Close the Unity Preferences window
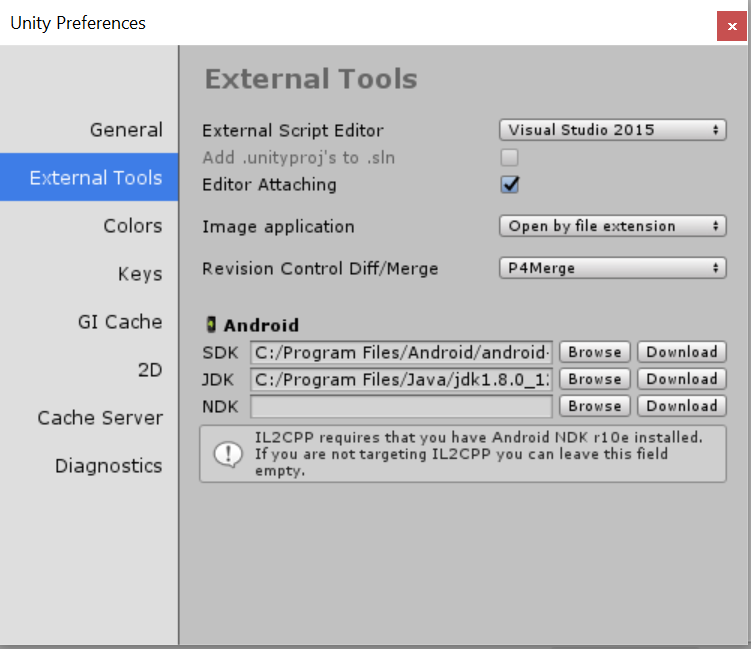The image size is (751, 649). tap(733, 26)
